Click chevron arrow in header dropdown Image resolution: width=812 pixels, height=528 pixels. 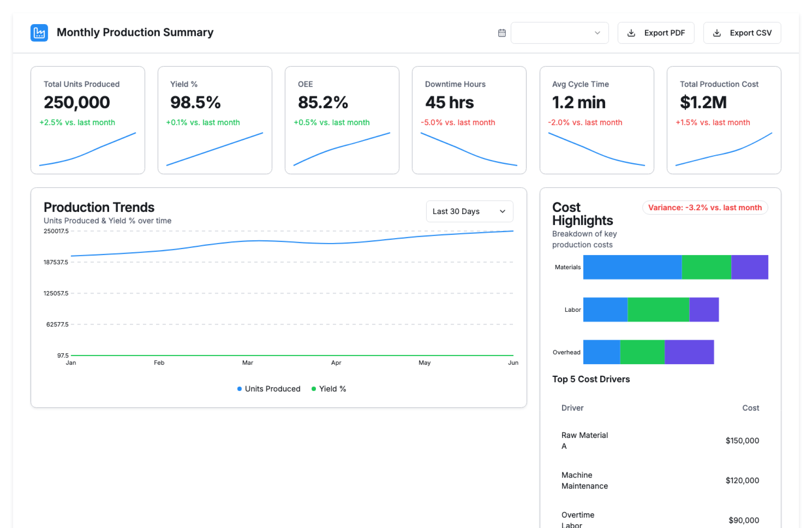click(597, 33)
